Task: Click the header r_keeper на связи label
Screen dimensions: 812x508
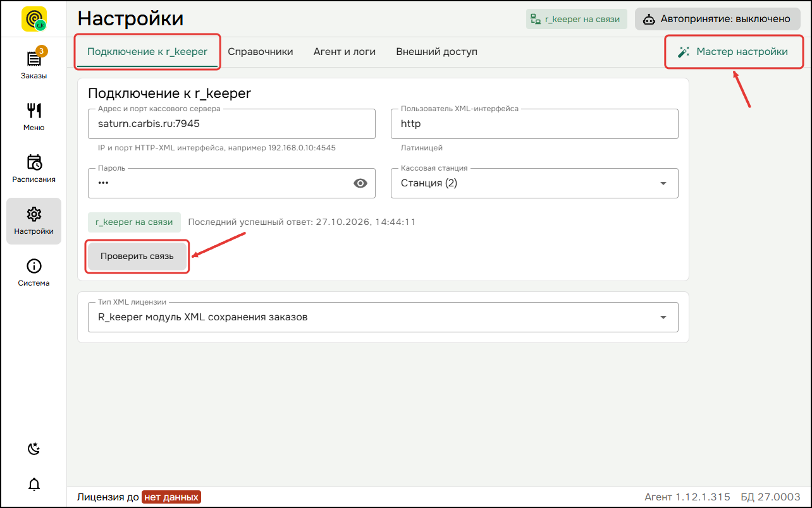Action: (x=582, y=19)
